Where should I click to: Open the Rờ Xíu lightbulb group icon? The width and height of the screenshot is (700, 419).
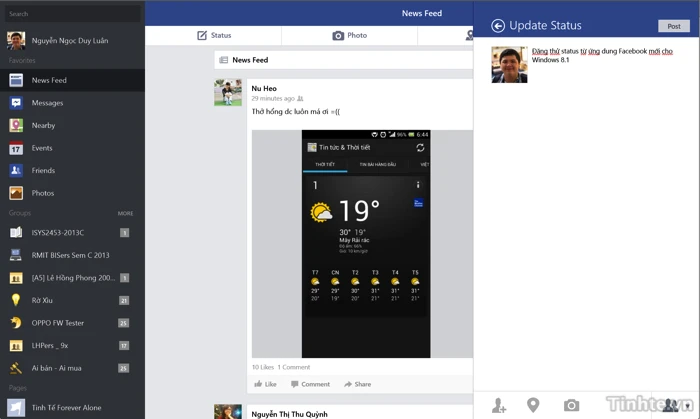coord(16,300)
